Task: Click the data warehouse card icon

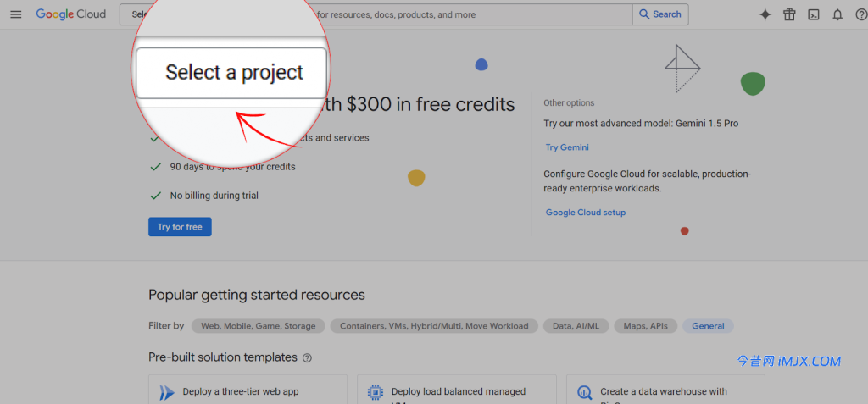Action: pyautogui.click(x=585, y=392)
